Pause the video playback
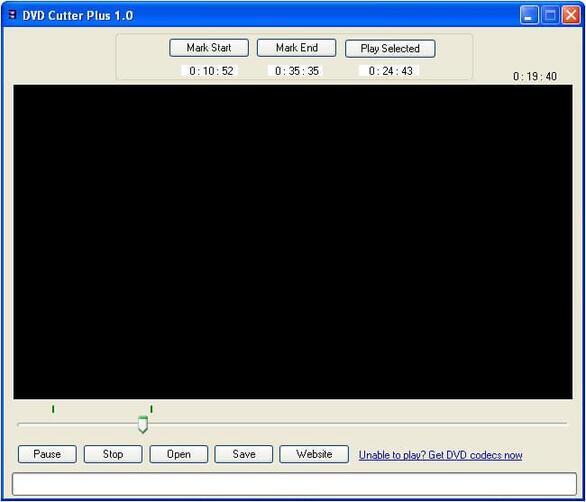The image size is (586, 502). (x=47, y=454)
